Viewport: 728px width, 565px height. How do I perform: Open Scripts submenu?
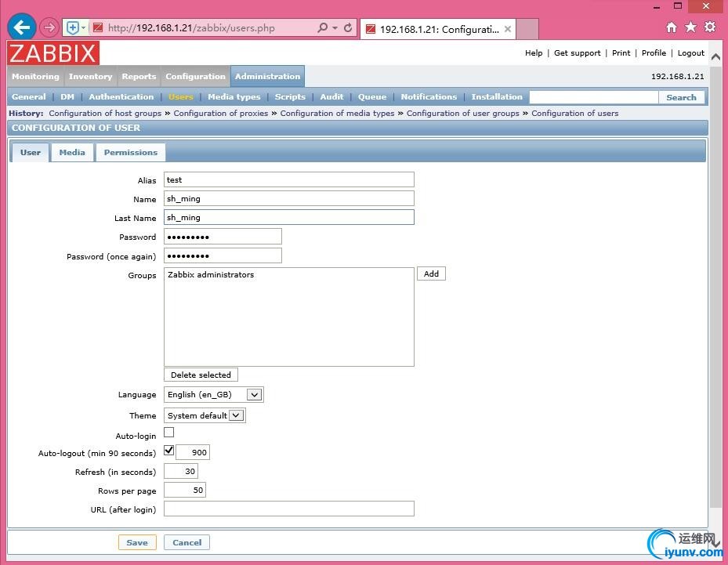click(290, 96)
